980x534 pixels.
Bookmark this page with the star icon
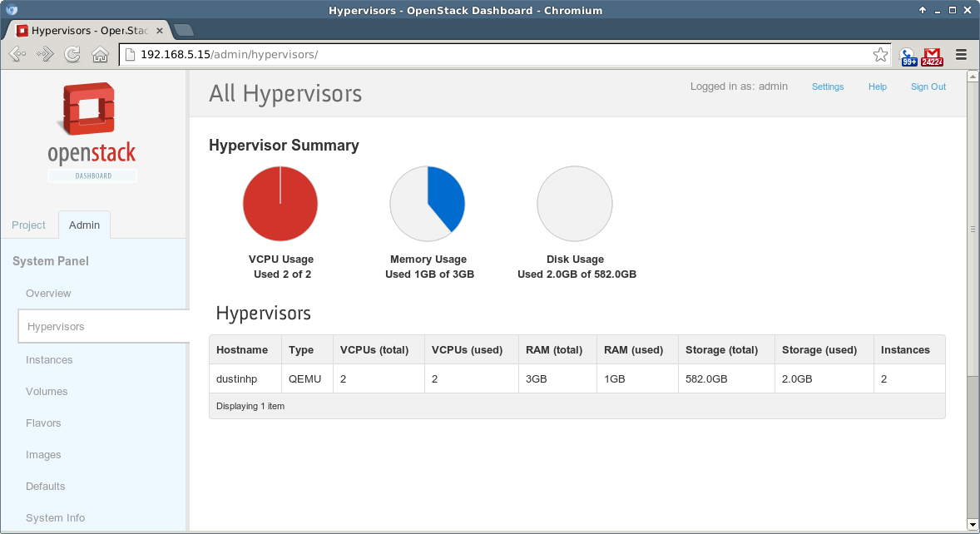tap(880, 55)
